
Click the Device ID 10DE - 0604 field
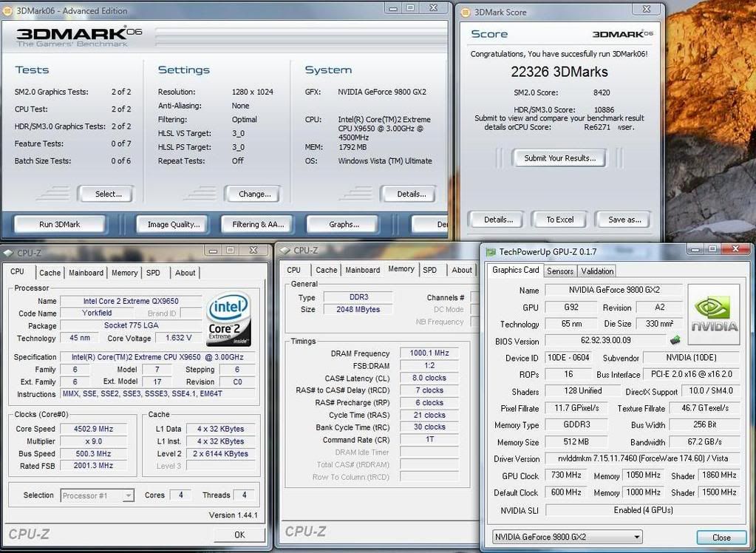point(568,358)
